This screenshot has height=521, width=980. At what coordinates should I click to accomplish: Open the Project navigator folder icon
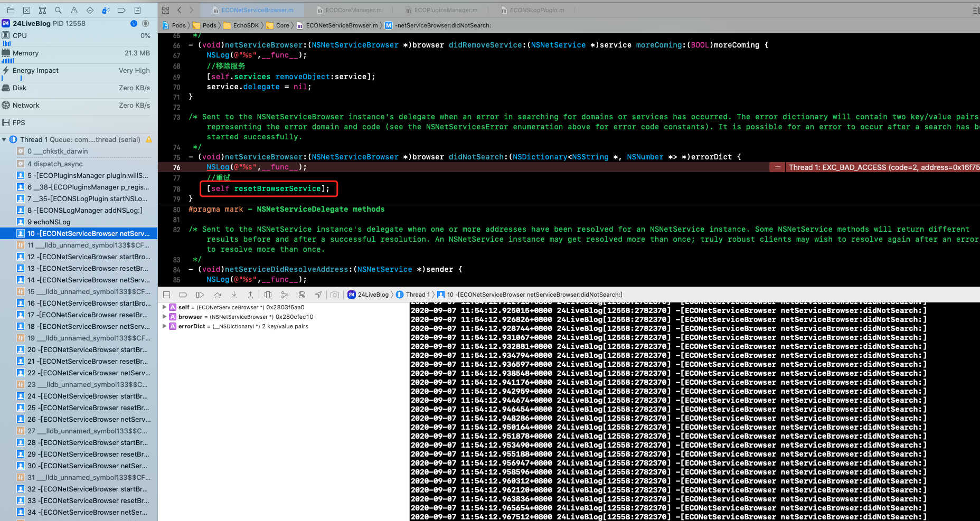[x=11, y=10]
